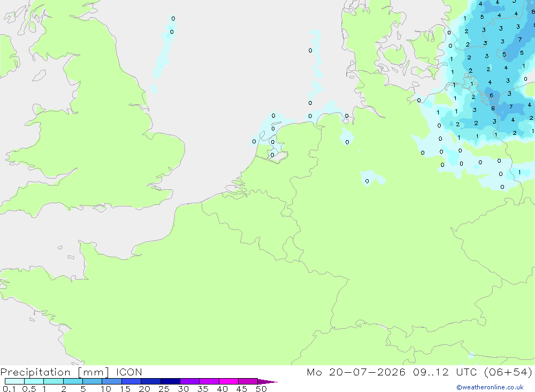The image size is (535, 392).
Task: Choose the 10–15 mm legend swatch
Action: coord(112,381)
